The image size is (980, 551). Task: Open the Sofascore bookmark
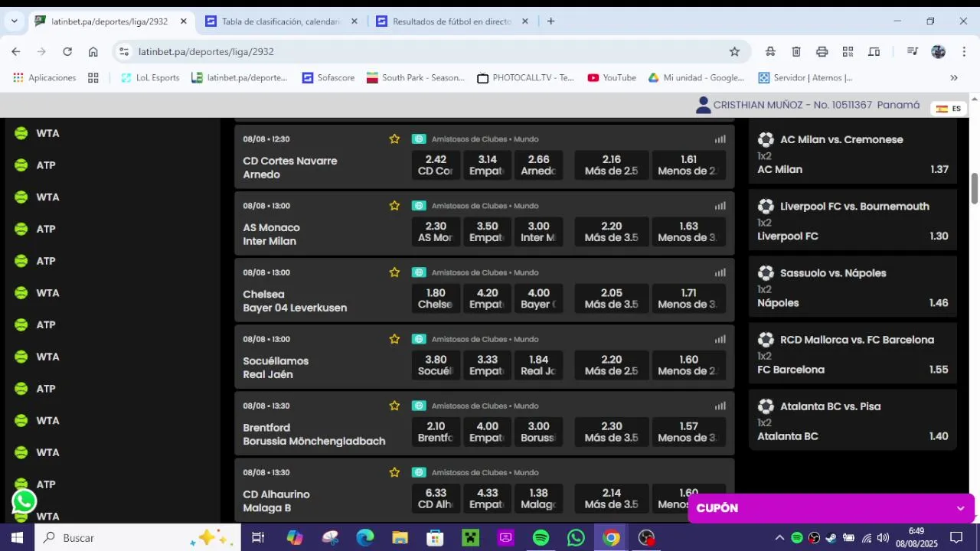(328, 77)
